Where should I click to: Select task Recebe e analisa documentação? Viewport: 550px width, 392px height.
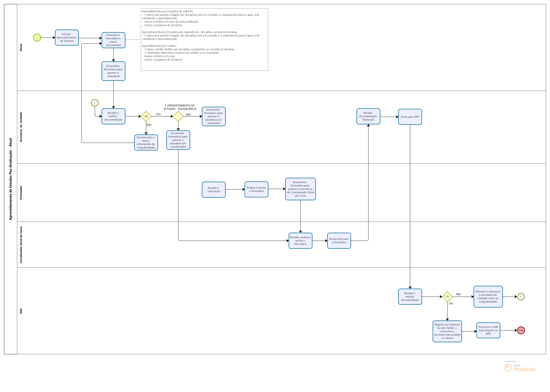(x=410, y=297)
